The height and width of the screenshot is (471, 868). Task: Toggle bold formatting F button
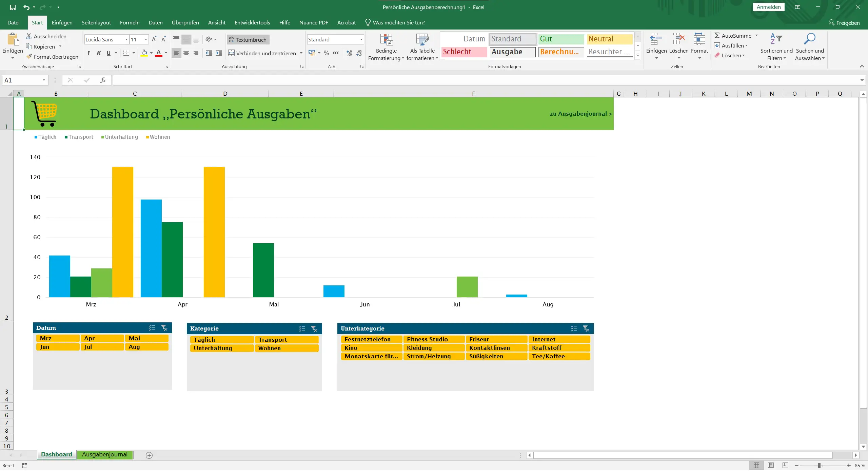coord(89,53)
